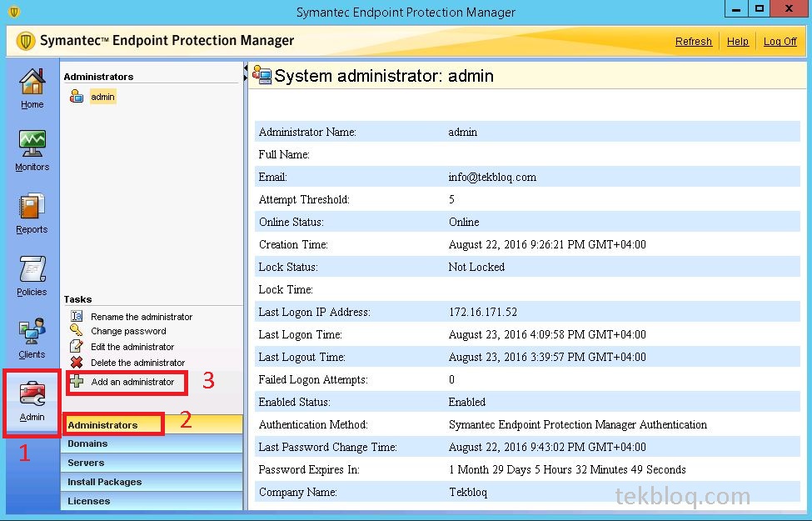Switch to the Servers tab
812x521 pixels.
(152, 463)
